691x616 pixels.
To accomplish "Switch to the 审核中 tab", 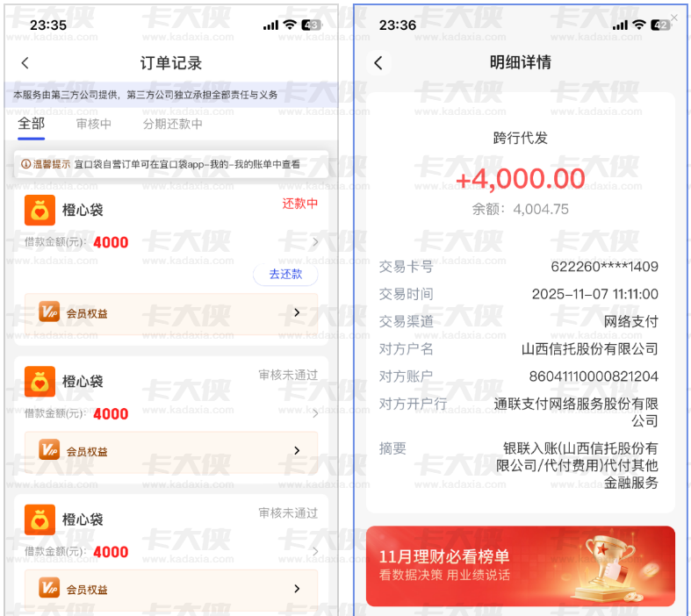I will pyautogui.click(x=94, y=125).
